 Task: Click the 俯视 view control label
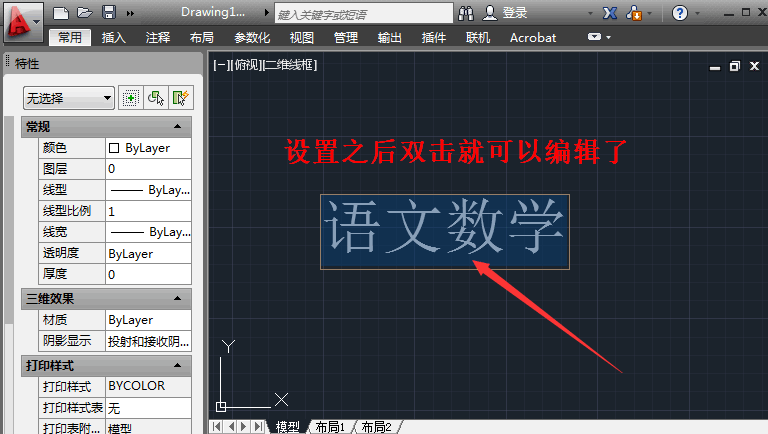click(246, 65)
